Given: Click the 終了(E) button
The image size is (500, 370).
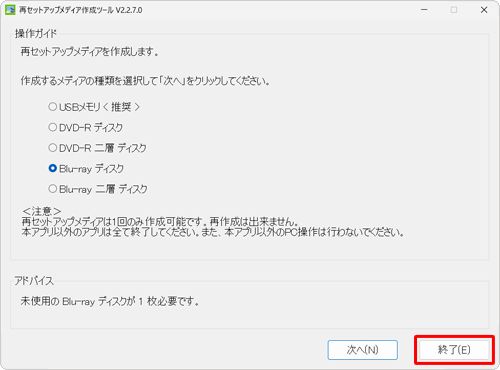Looking at the screenshot, I should [x=454, y=350].
